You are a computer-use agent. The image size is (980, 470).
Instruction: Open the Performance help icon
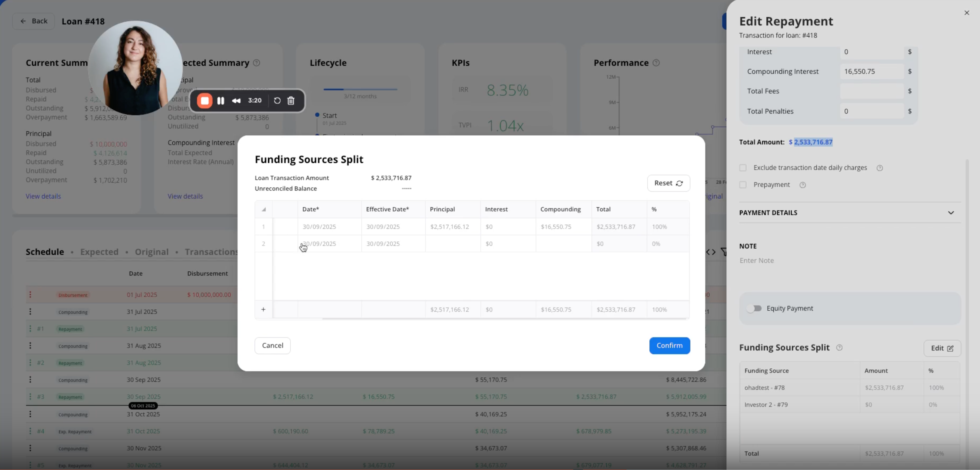point(656,63)
